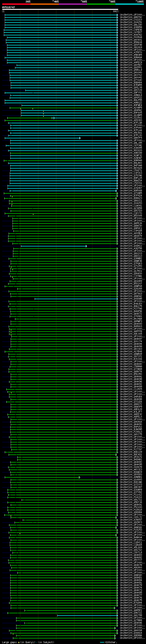Open UniRef100_C0JMI5 hit
Image resolution: width=146 pixels, height=644 pixels.
131,389
